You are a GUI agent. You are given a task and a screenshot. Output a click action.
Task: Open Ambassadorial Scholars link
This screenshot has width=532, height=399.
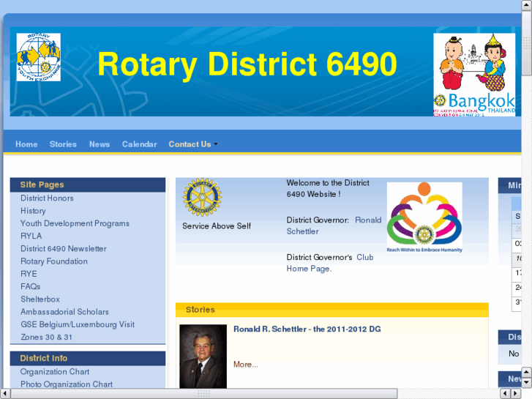[x=65, y=312]
